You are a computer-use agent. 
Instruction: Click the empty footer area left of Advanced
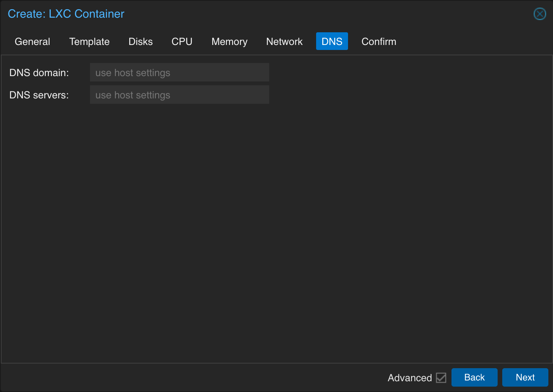click(192, 377)
